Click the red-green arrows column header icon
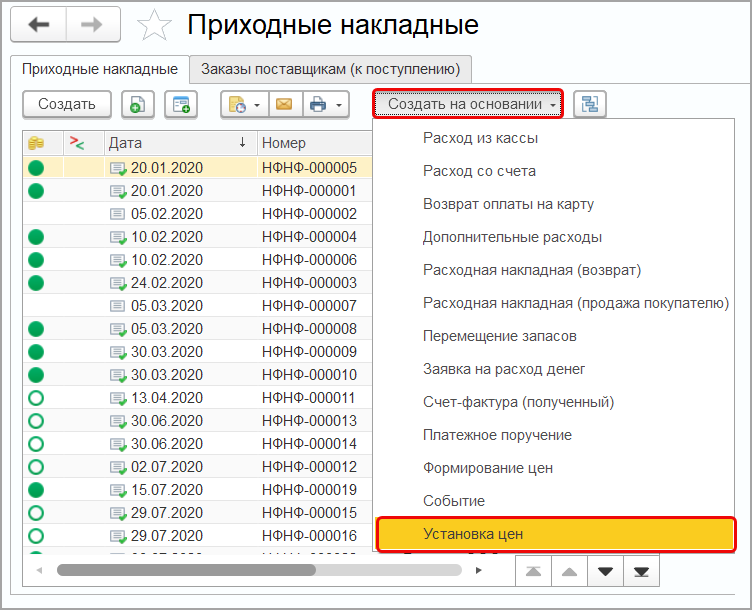Image resolution: width=752 pixels, height=610 pixels. (x=77, y=142)
